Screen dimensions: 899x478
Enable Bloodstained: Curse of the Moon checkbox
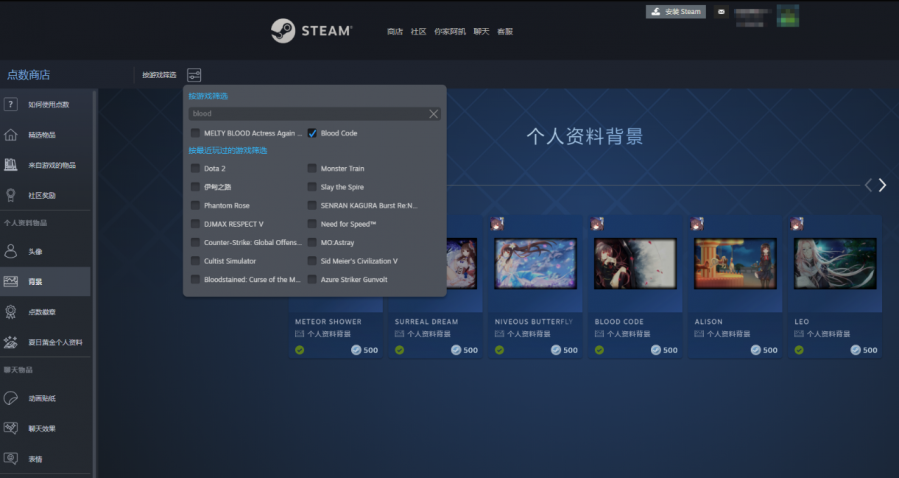[x=196, y=280]
